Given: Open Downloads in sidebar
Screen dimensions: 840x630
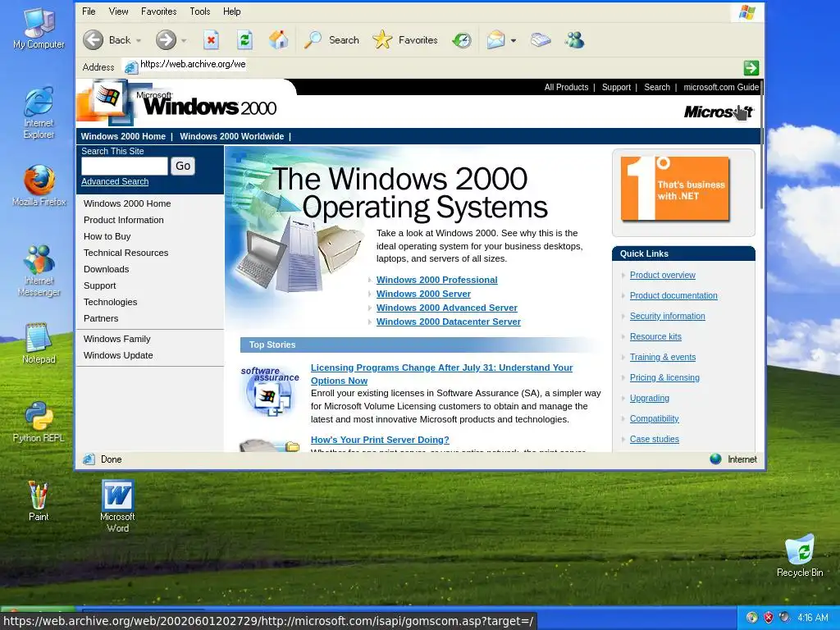Looking at the screenshot, I should coord(106,269).
